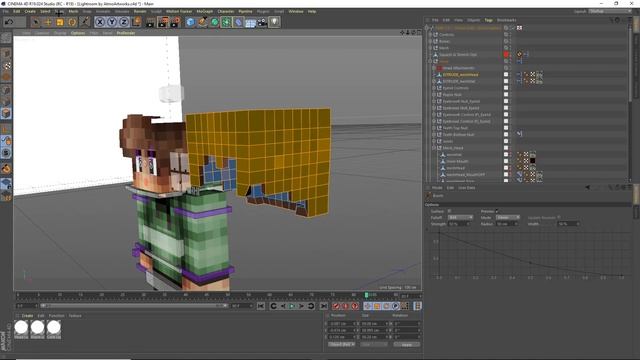Expand the Mesh null in Object Manager
The height and width of the screenshot is (360, 640).
click(x=430, y=48)
